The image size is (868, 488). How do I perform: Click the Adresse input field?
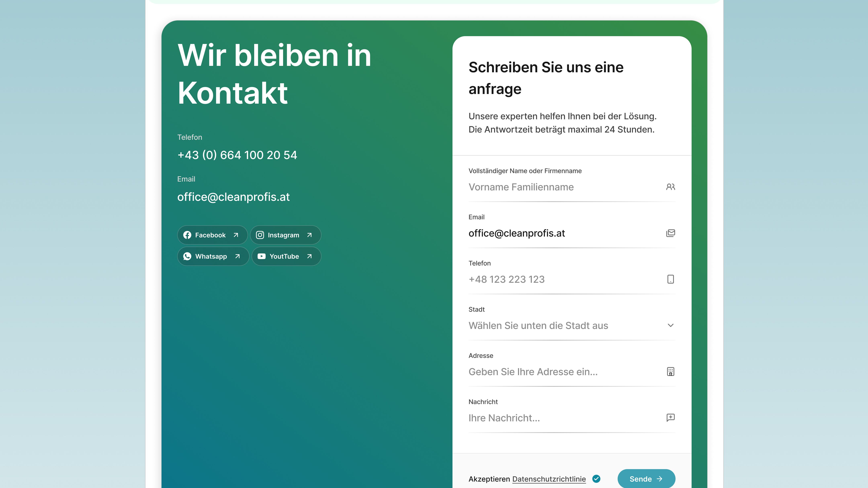(x=572, y=372)
